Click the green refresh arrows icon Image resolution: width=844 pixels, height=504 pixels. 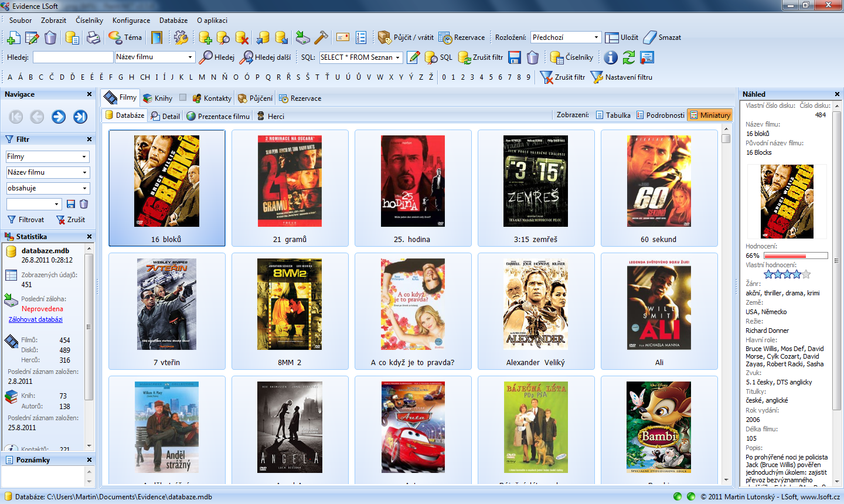point(629,57)
